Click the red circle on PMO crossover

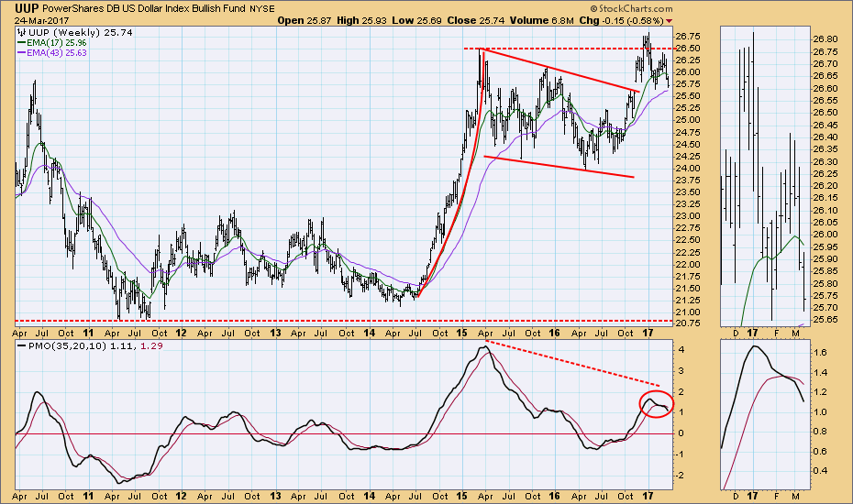click(656, 404)
